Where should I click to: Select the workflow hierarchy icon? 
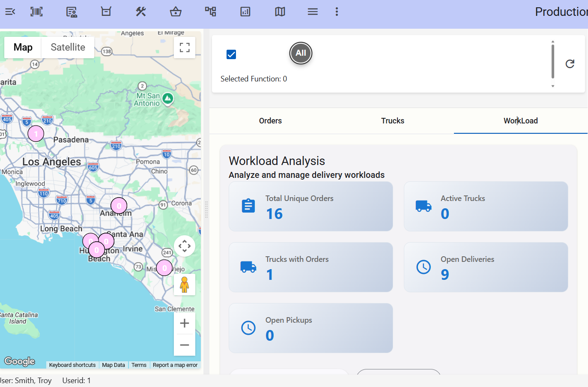[210, 12]
